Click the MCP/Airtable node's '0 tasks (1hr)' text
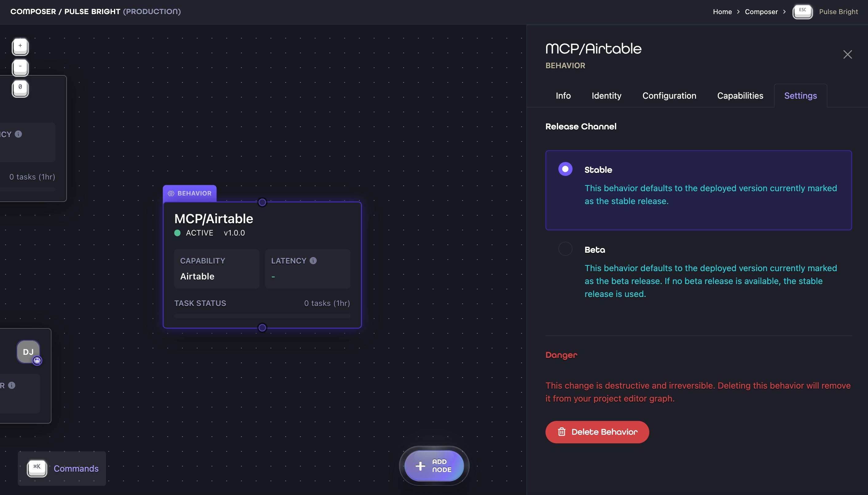The image size is (868, 495). 327,303
